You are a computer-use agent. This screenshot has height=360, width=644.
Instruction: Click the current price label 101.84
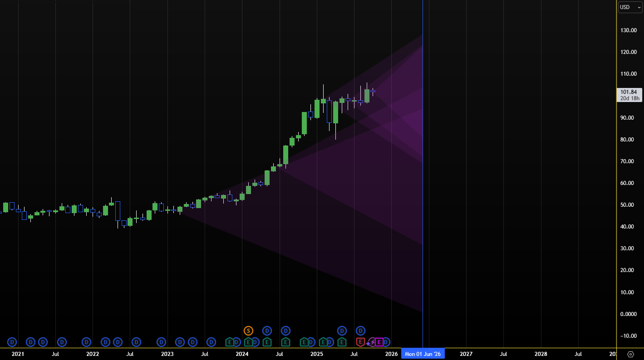coord(629,92)
